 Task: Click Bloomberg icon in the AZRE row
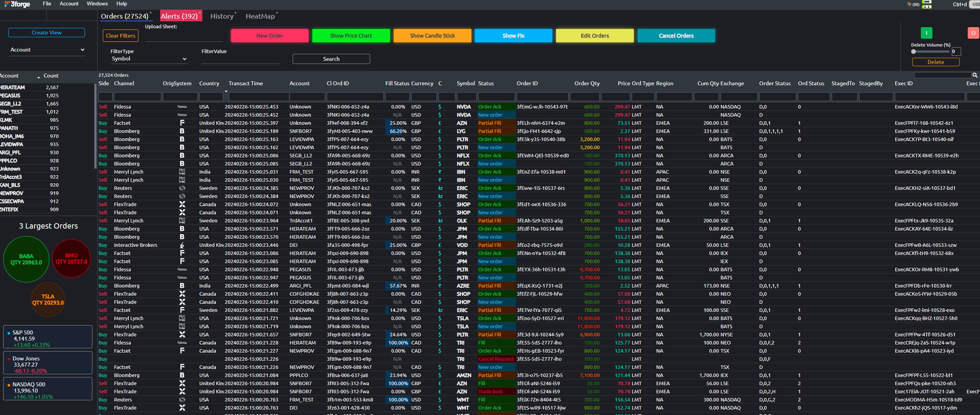(x=182, y=286)
